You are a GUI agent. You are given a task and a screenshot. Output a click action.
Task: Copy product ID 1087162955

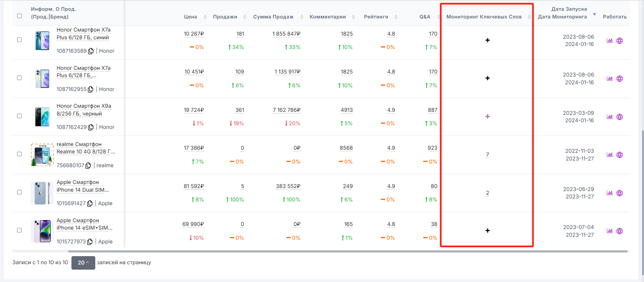coord(91,89)
